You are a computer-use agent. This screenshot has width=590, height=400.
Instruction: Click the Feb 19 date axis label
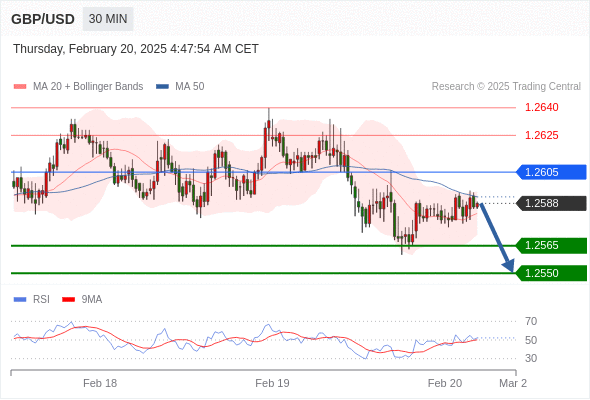[x=272, y=383]
